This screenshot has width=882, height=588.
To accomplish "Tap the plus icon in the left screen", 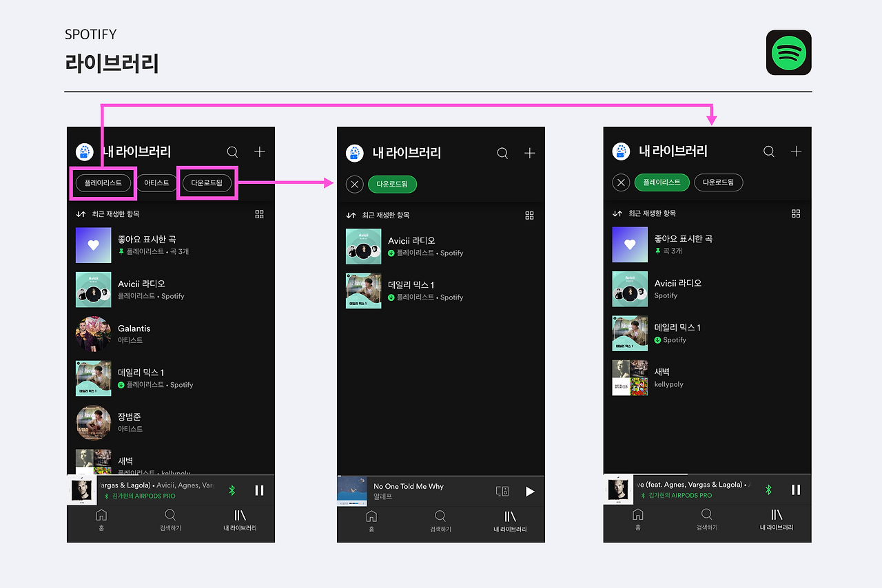I will tap(259, 152).
